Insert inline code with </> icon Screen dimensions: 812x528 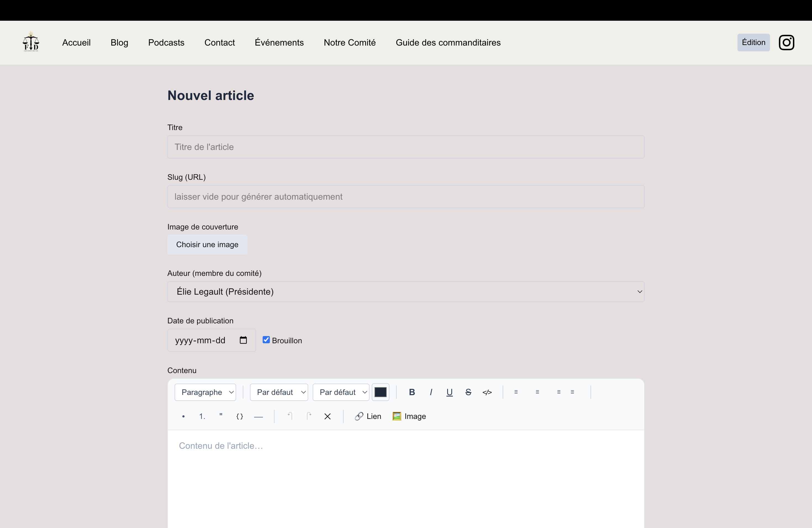click(x=487, y=392)
